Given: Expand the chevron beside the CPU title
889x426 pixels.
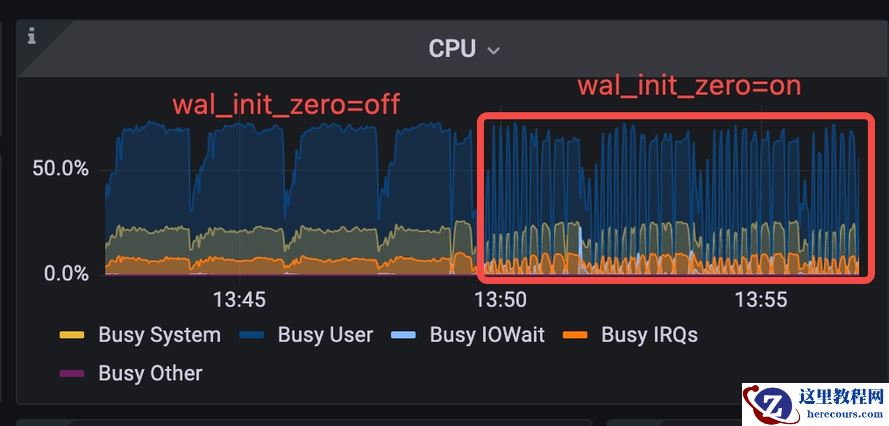Looking at the screenshot, I should pos(493,50).
